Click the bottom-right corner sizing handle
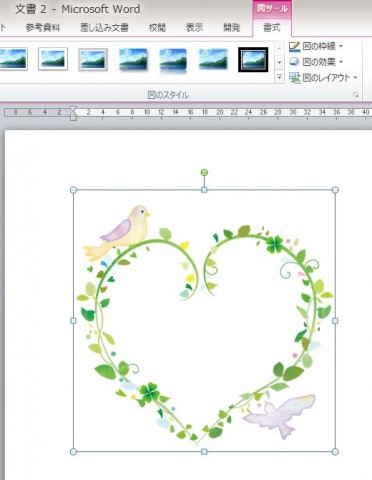 tap(335, 452)
